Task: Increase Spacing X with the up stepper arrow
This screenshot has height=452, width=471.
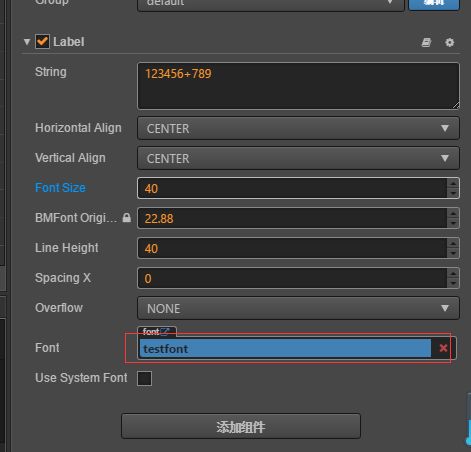Action: [x=453, y=274]
